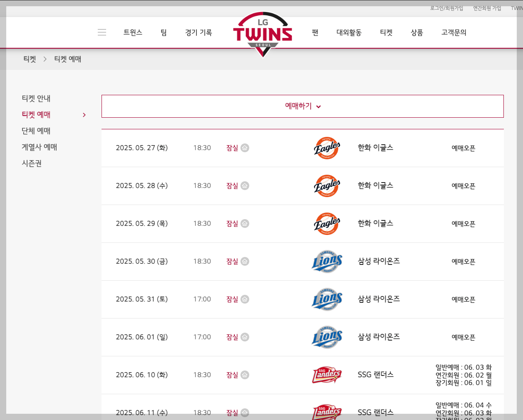The width and height of the screenshot is (523, 420).
Task: Click 예매오픈 for 05. 31 game
Action: click(464, 299)
